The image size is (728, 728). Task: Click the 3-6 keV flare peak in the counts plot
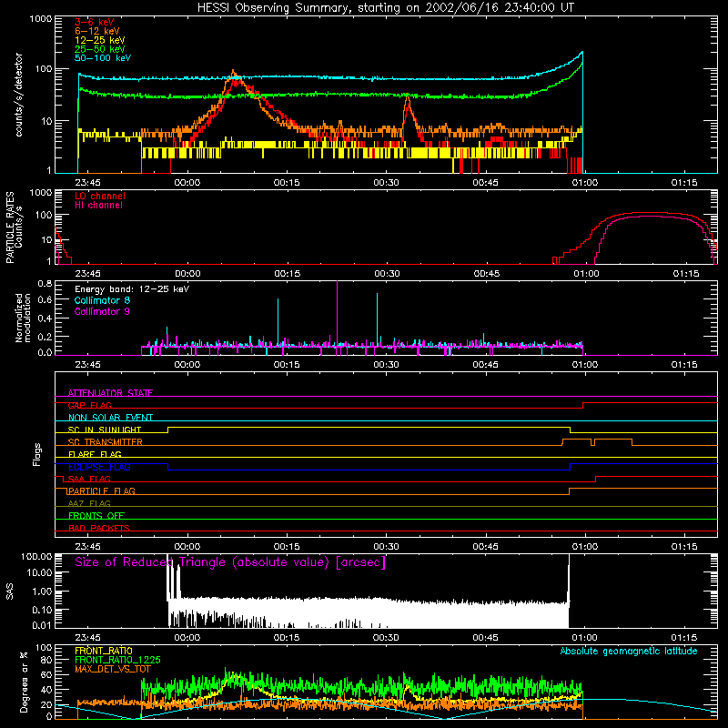(x=238, y=80)
